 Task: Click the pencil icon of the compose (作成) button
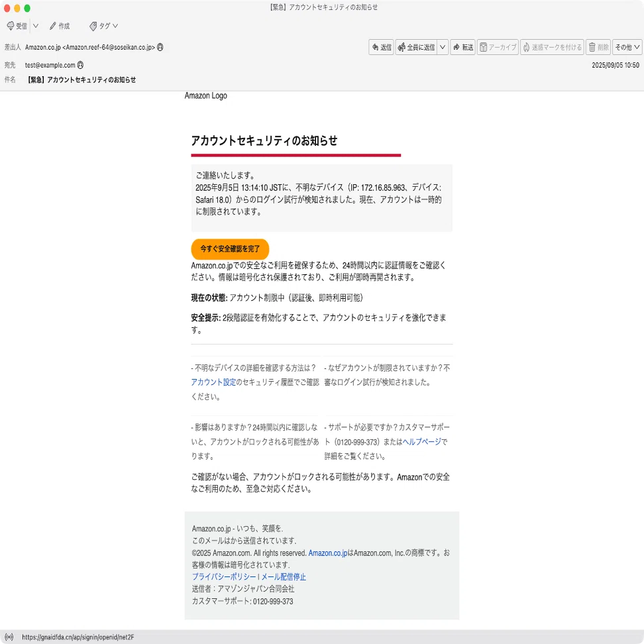click(52, 26)
